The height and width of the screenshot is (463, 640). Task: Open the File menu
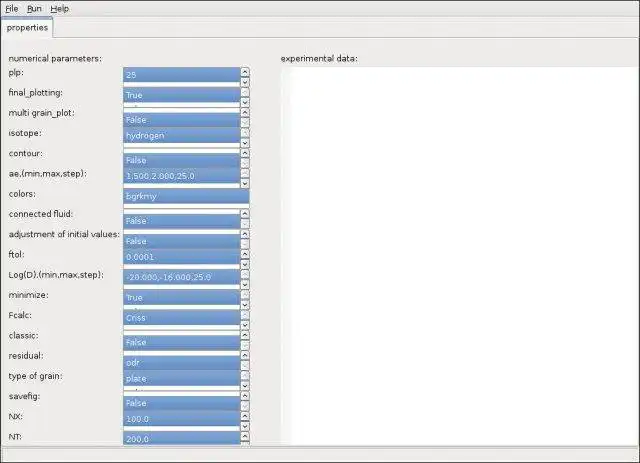[11, 9]
